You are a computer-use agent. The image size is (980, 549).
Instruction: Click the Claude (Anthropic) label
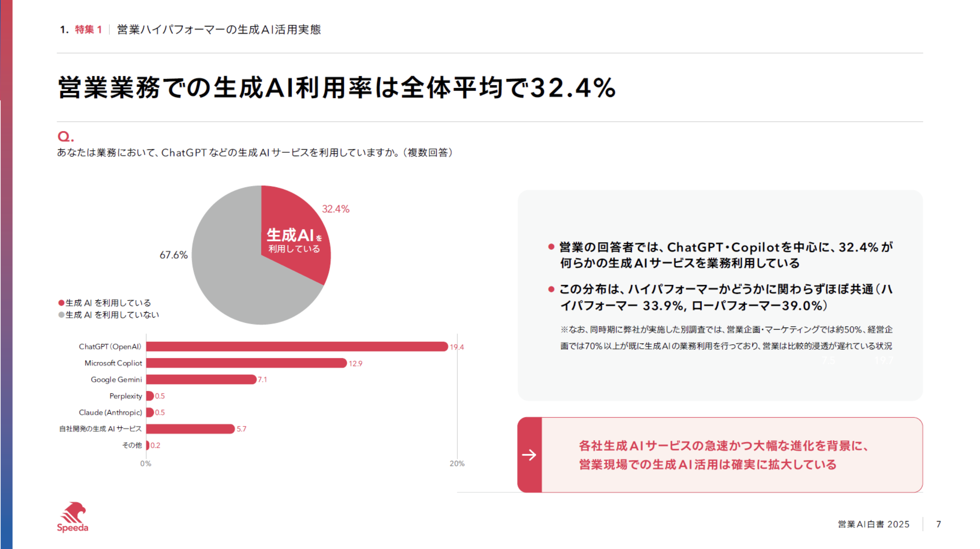pos(110,413)
